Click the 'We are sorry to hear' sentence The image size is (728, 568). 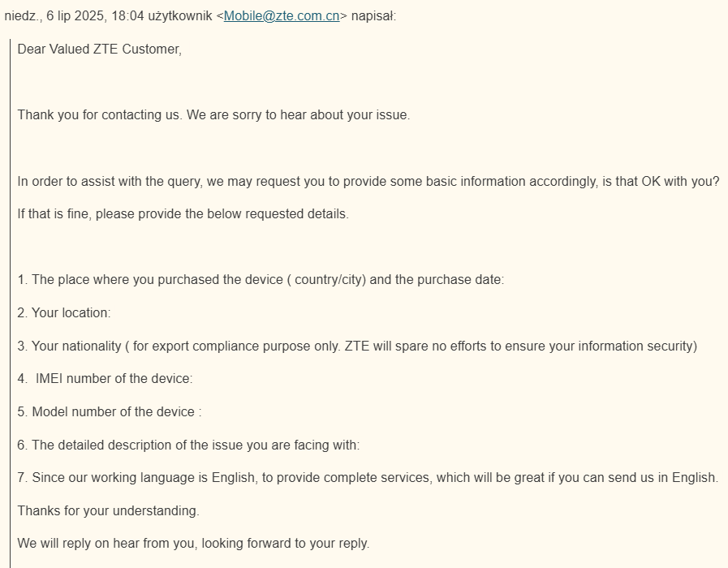299,114
